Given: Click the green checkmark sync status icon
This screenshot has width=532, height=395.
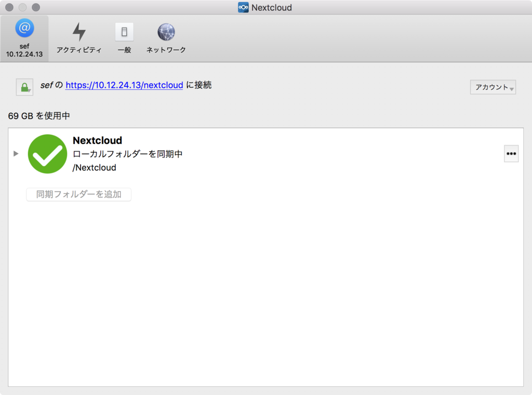Looking at the screenshot, I should tap(47, 154).
